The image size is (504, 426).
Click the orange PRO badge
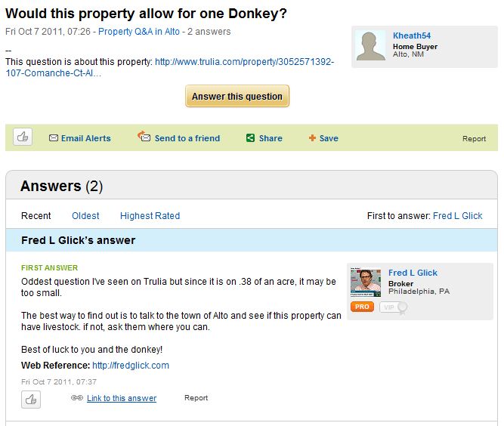[363, 307]
